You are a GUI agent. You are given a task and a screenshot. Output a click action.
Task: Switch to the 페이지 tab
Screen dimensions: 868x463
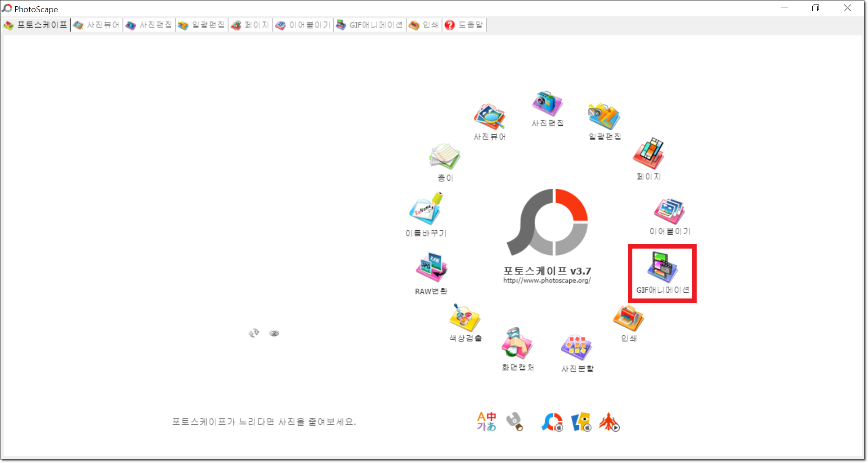[251, 25]
